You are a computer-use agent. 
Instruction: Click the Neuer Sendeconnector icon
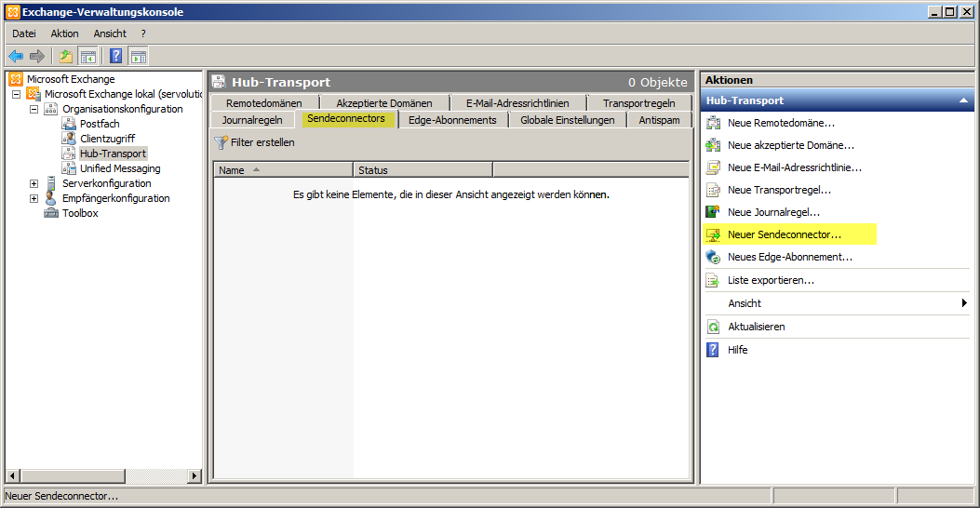(713, 235)
